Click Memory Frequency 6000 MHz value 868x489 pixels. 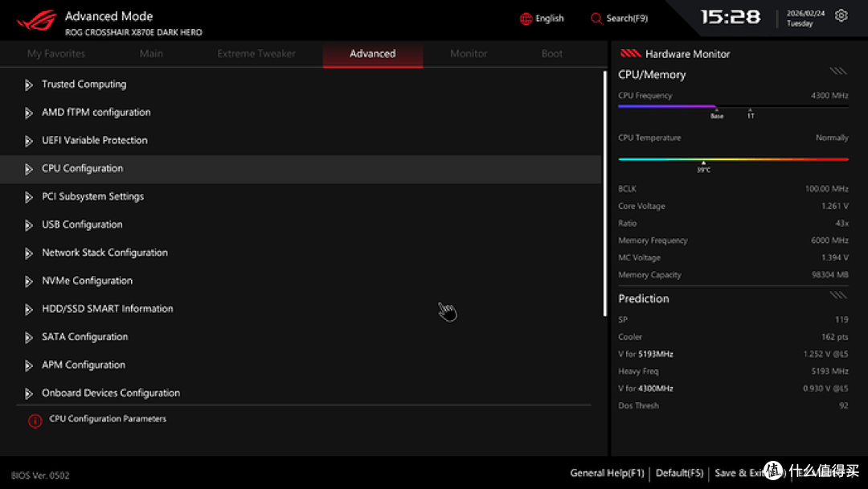[829, 240]
